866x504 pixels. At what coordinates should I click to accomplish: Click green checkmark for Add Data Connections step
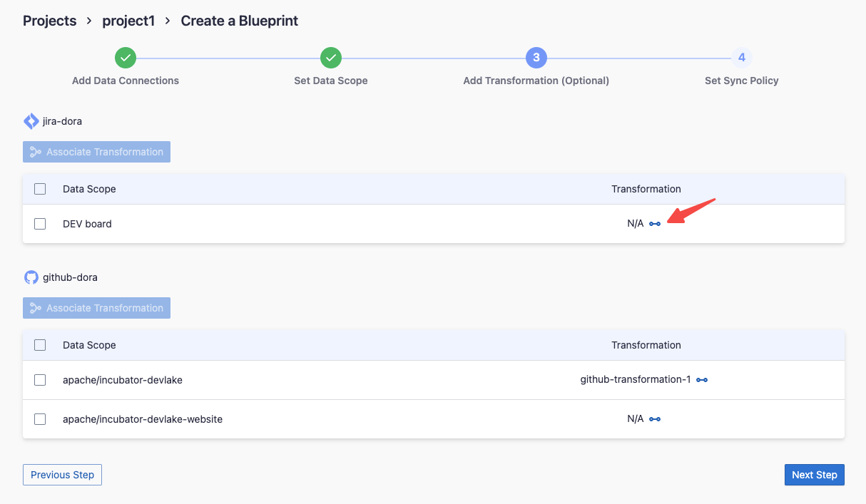click(x=126, y=58)
